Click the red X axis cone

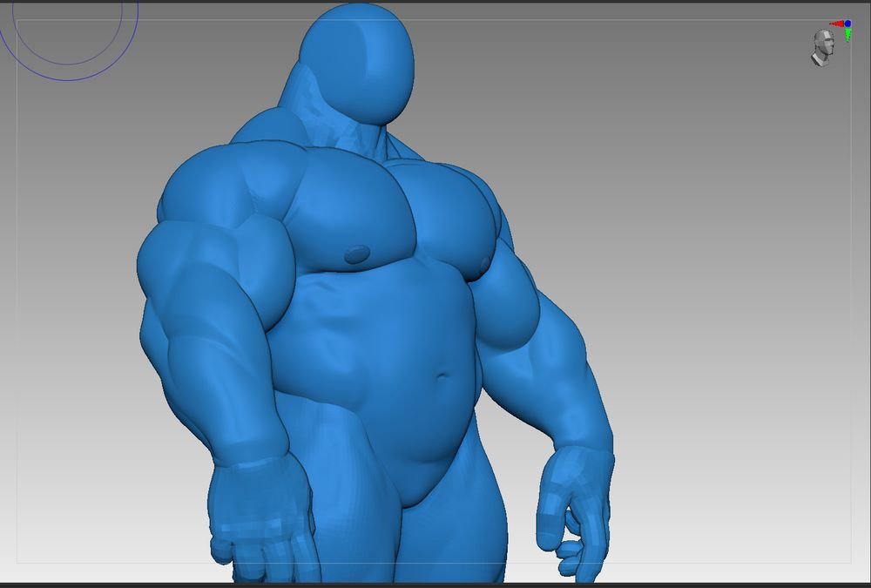point(836,24)
